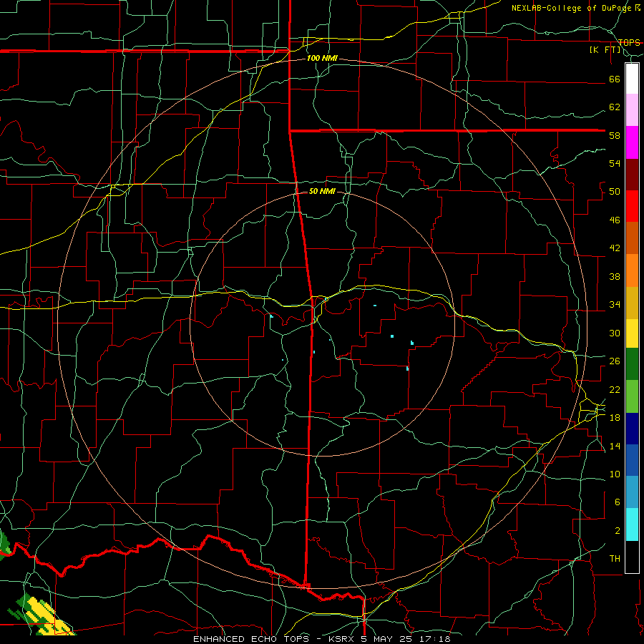
Task: Click the gold swatch on the color scale
Action: pos(632,303)
